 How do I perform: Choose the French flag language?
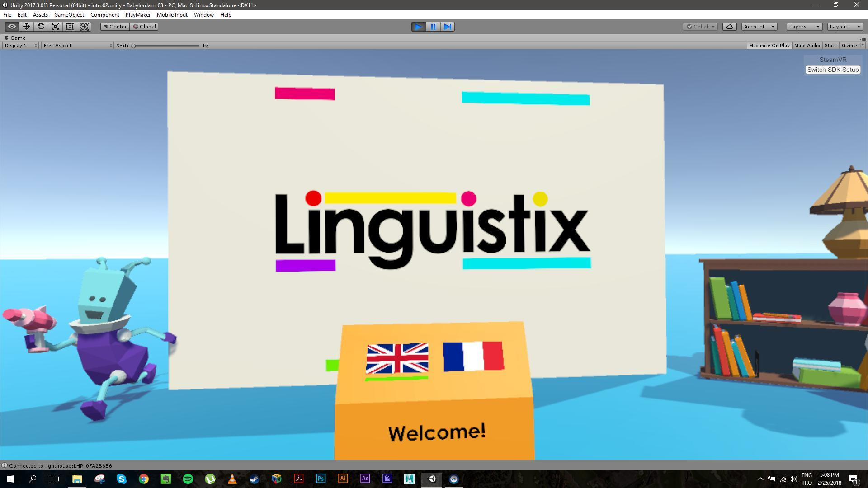coord(473,357)
